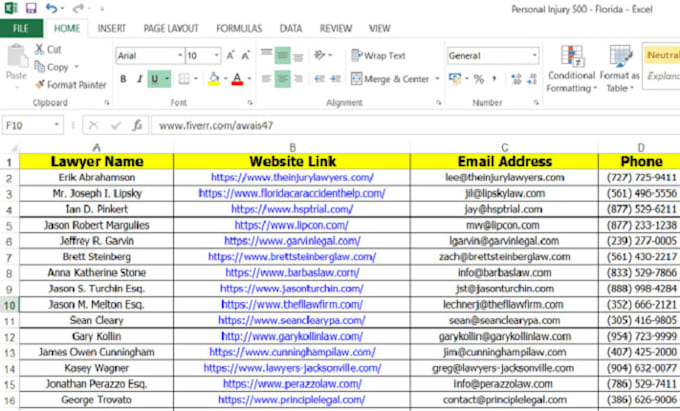
Task: Toggle Middle Align icon
Action: point(282,55)
